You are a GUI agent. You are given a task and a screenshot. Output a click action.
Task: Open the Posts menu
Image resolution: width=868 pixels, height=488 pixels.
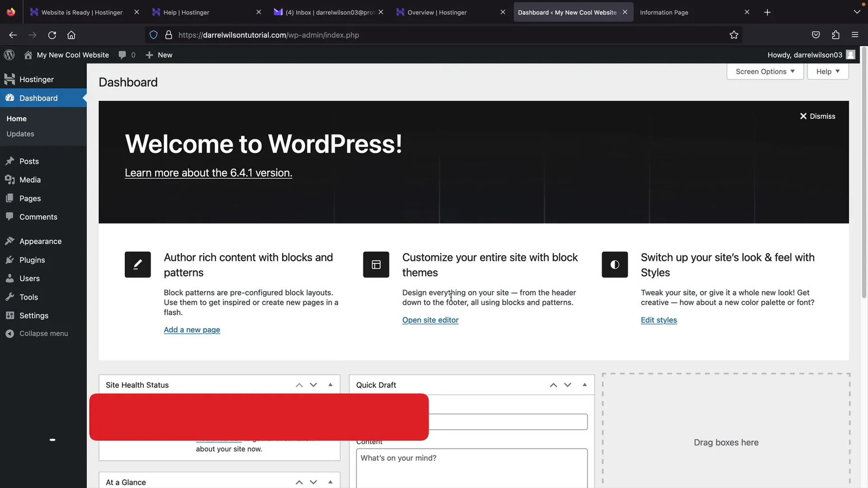pos(43,161)
